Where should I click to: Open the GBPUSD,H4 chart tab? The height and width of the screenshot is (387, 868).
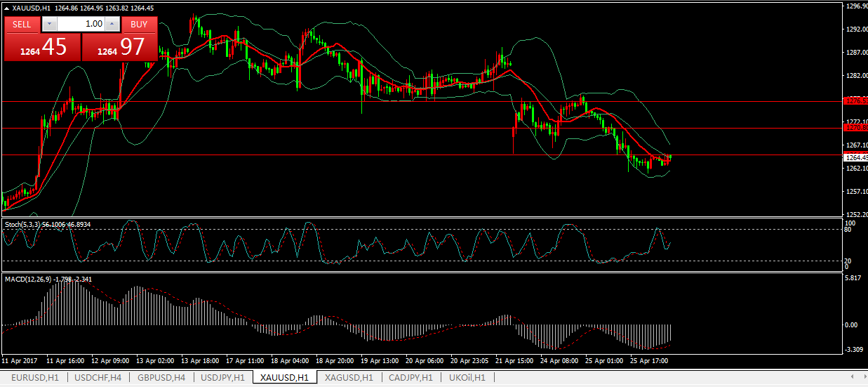[161, 378]
